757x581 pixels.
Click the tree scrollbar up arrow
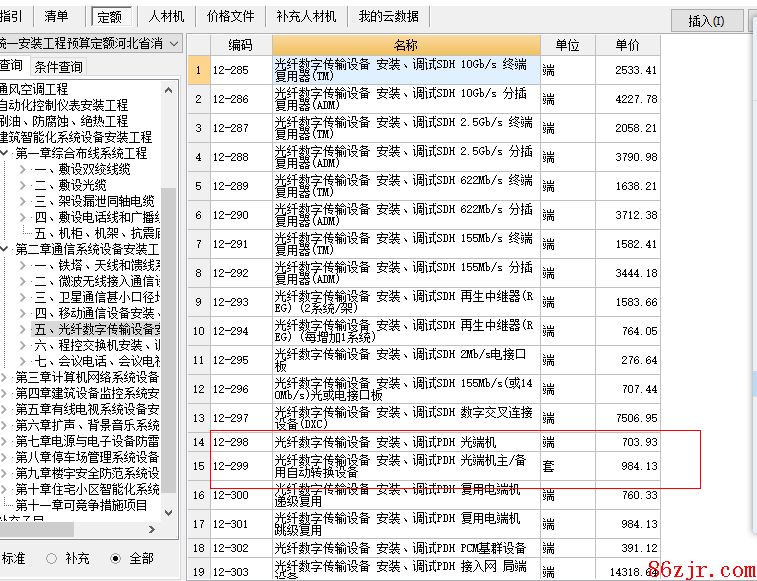tap(169, 89)
